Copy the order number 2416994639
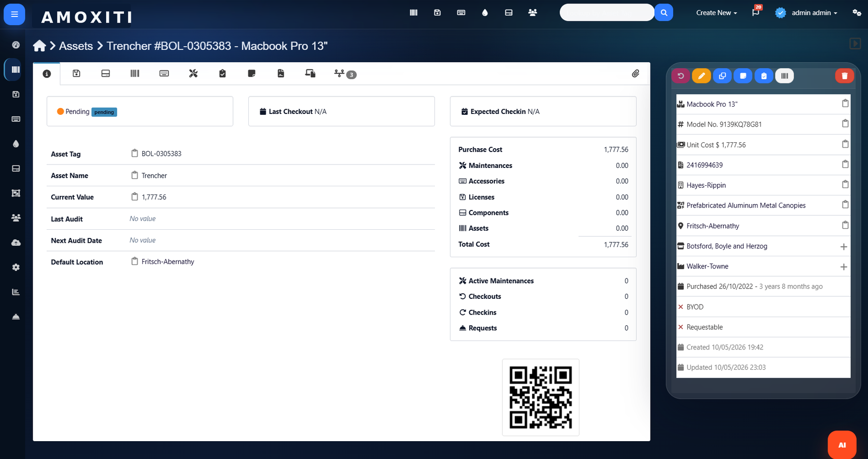Viewport: 868px width, 459px height. tap(845, 165)
